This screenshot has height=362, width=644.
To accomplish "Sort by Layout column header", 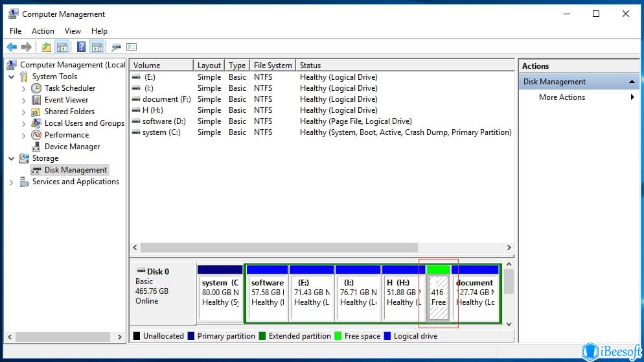I will click(x=209, y=66).
